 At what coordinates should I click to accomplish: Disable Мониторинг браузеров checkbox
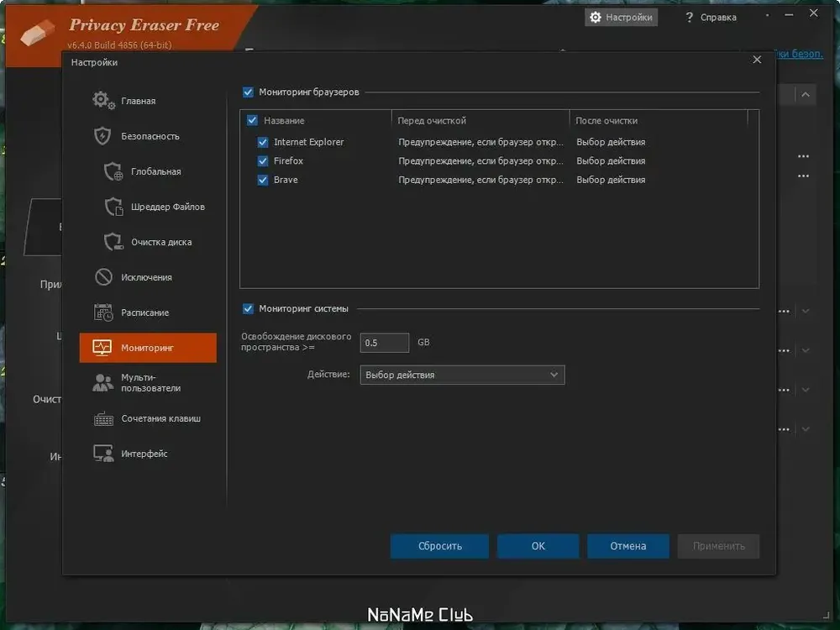[248, 92]
